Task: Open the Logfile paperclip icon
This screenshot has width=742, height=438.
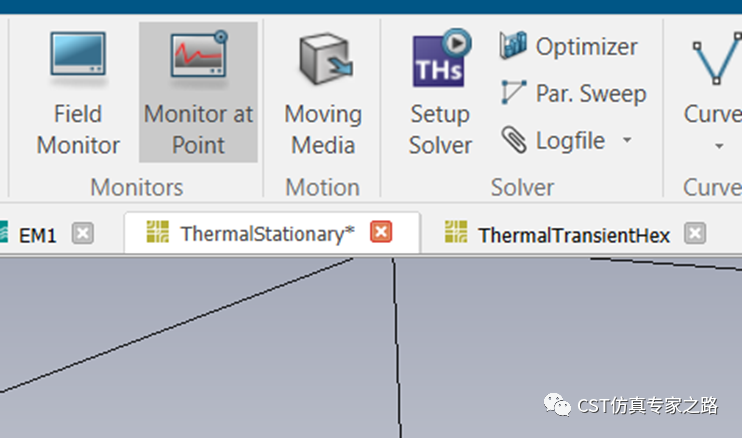Action: point(514,140)
